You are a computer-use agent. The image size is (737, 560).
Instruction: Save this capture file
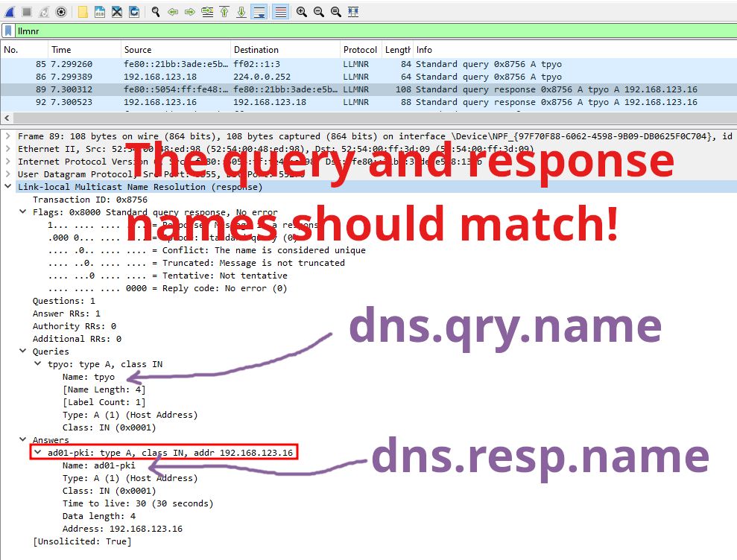pyautogui.click(x=100, y=12)
